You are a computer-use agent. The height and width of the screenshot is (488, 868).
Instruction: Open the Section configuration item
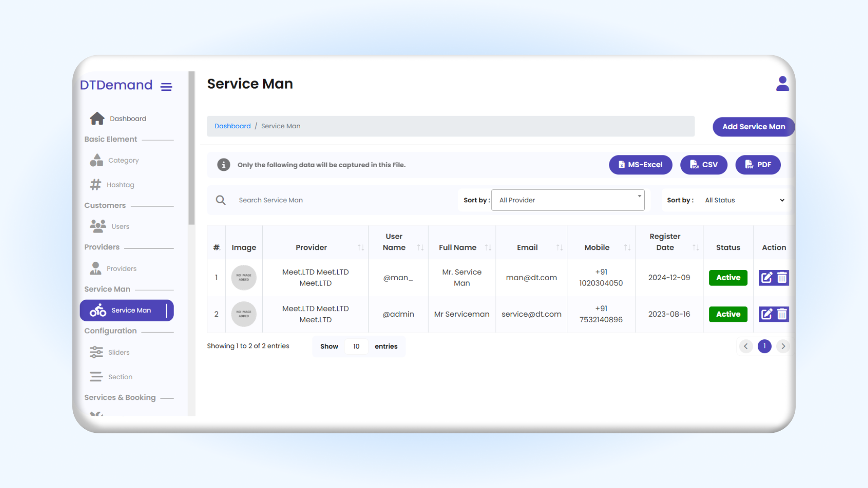pos(120,376)
